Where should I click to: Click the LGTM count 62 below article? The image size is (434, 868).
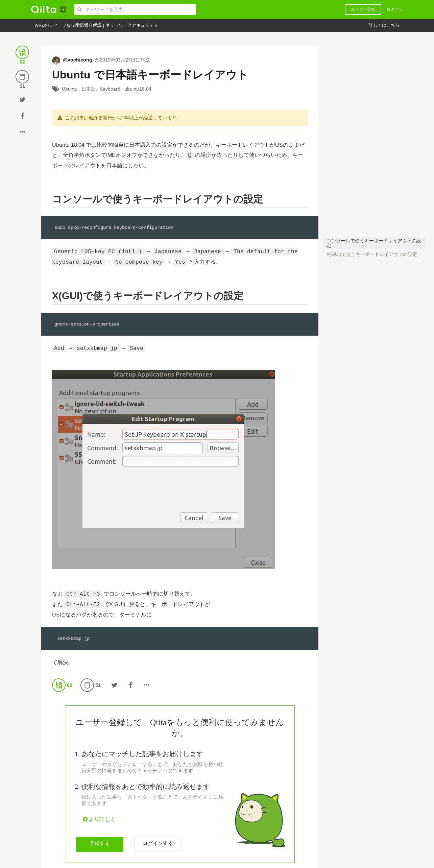[x=70, y=685]
